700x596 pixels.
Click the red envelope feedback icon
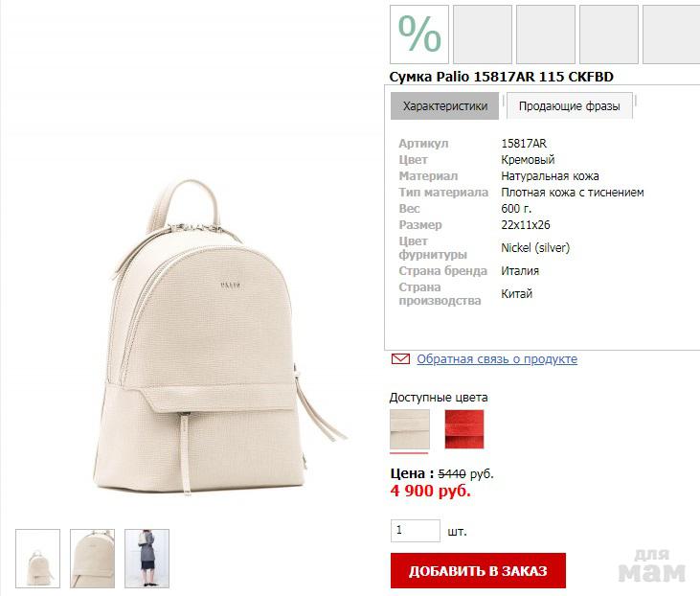pyautogui.click(x=400, y=358)
